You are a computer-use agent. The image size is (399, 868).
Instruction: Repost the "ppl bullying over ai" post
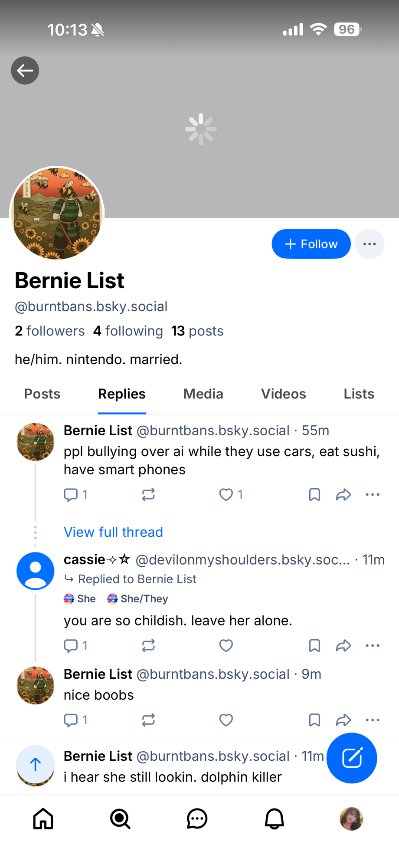[x=148, y=495]
